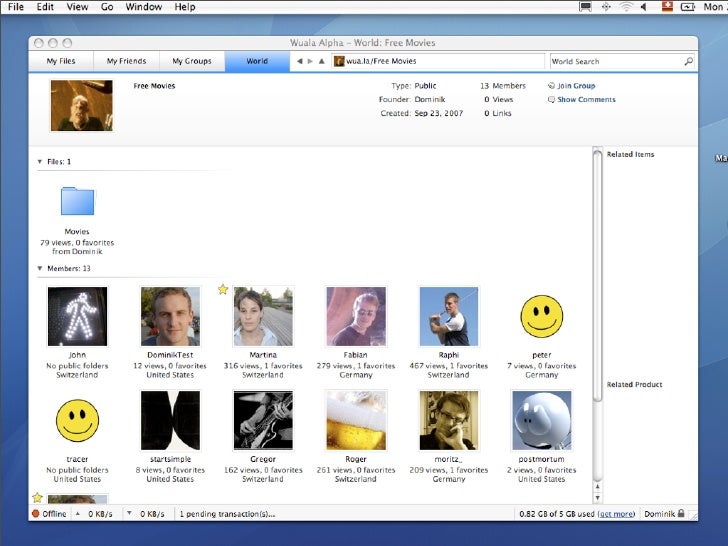Image resolution: width=728 pixels, height=546 pixels.
Task: Open the Window menu
Action: [x=144, y=7]
